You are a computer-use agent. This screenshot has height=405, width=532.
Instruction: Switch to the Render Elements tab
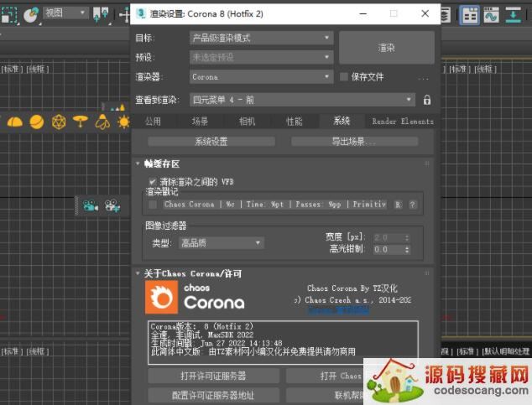point(403,122)
